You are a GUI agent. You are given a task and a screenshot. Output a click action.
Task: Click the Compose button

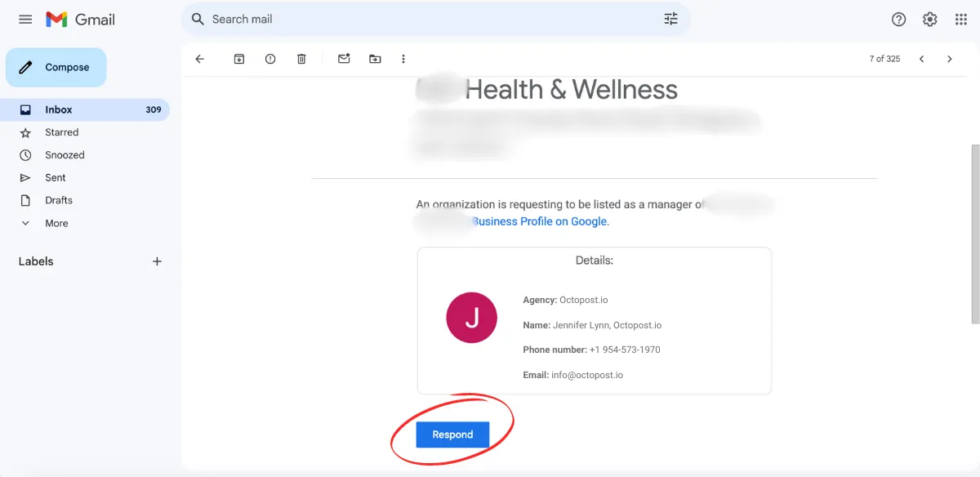(56, 67)
